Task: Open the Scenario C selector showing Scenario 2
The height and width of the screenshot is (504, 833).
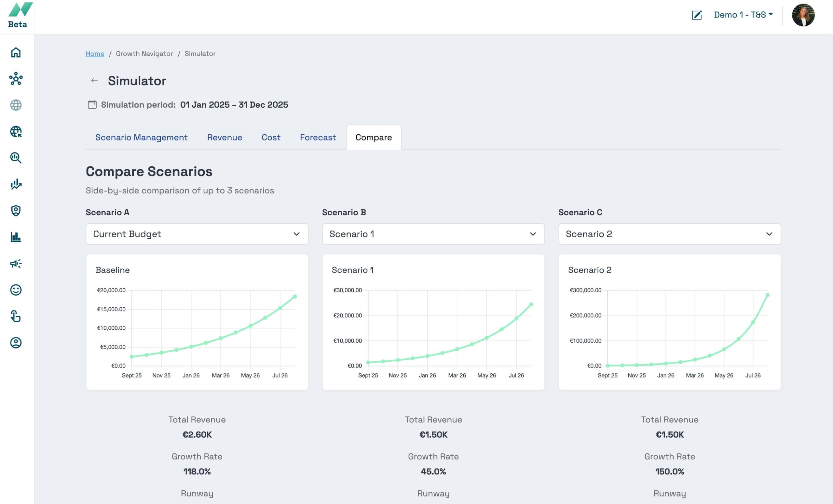Action: point(669,234)
